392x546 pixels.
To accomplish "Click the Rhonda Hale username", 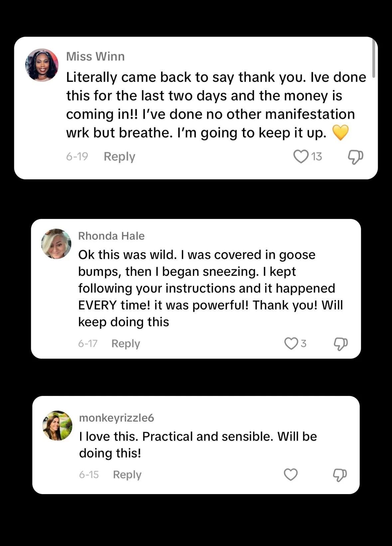I will point(111,236).
